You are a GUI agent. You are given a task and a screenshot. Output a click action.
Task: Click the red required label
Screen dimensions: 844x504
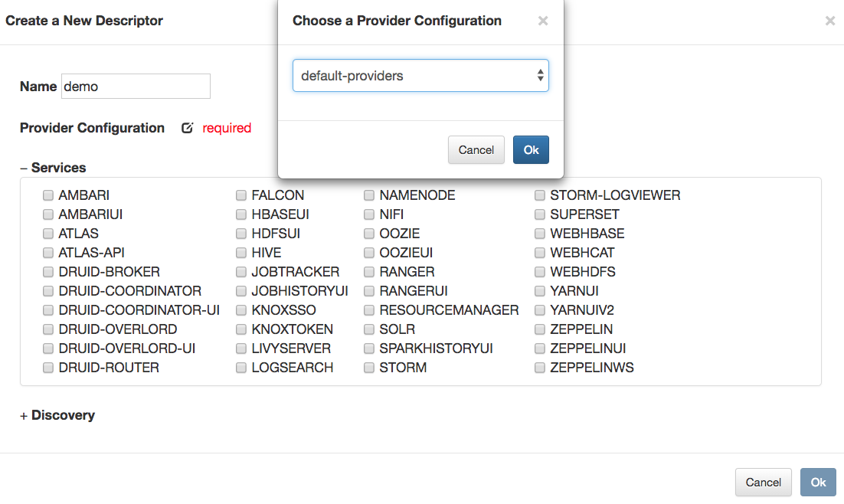(x=227, y=128)
